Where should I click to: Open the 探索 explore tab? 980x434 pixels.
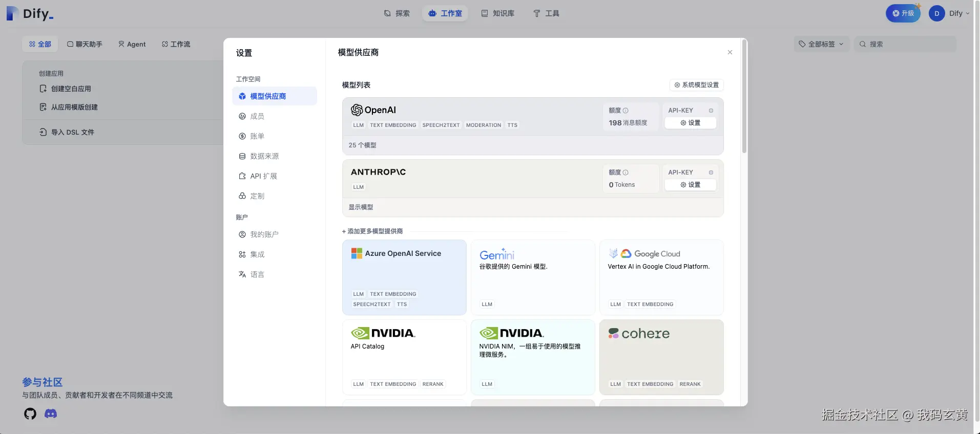point(397,13)
